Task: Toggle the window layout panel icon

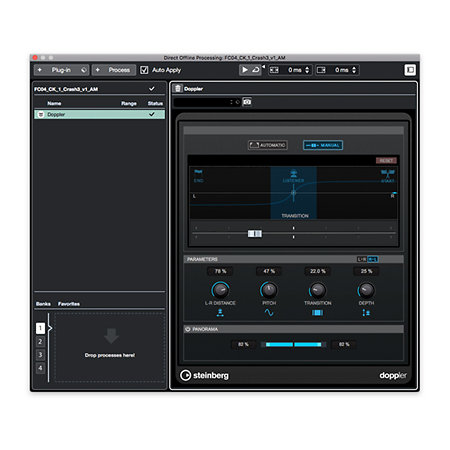Action: (410, 70)
